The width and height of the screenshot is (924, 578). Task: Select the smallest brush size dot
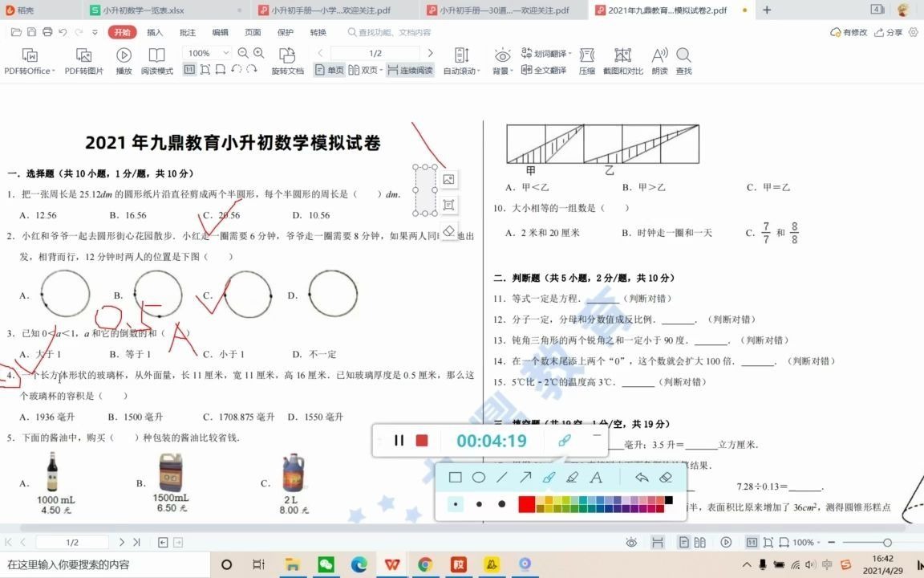455,504
